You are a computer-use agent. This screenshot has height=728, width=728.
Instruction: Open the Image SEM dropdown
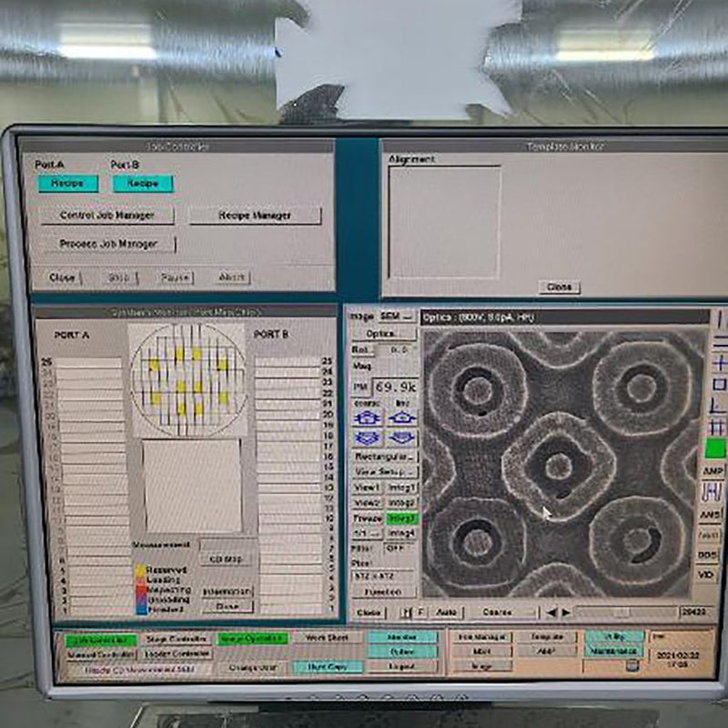[x=396, y=316]
